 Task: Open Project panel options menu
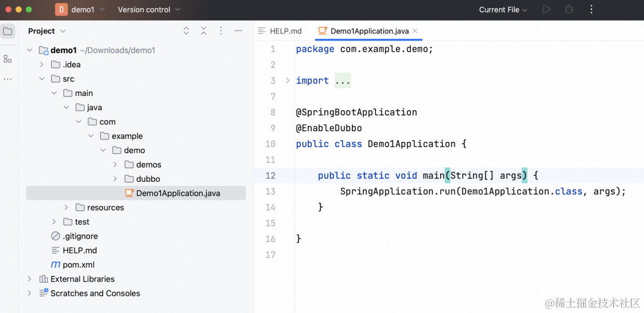point(221,31)
